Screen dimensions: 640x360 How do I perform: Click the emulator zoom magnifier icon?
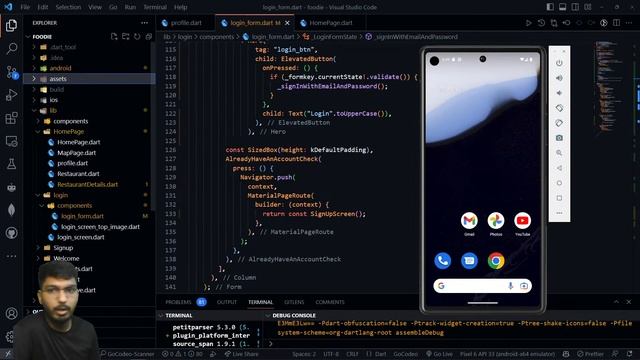[559, 153]
